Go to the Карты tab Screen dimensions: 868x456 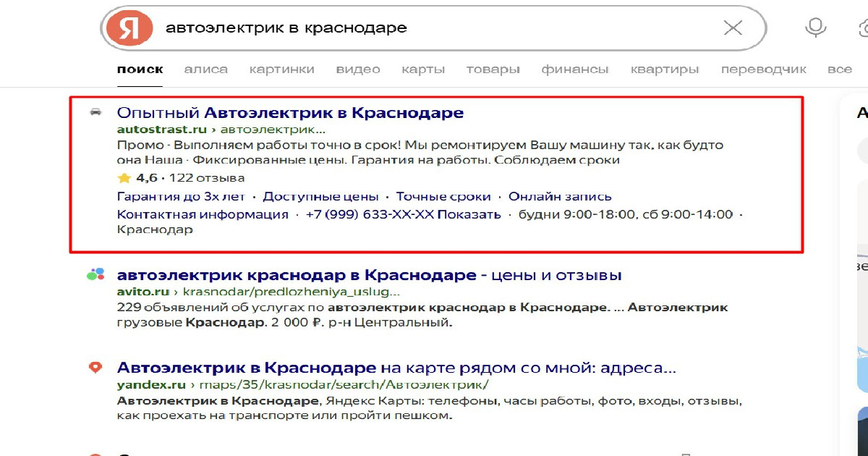[x=422, y=69]
